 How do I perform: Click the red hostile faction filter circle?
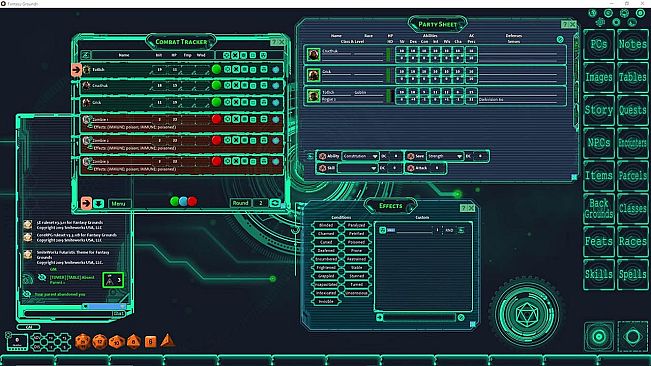192,202
